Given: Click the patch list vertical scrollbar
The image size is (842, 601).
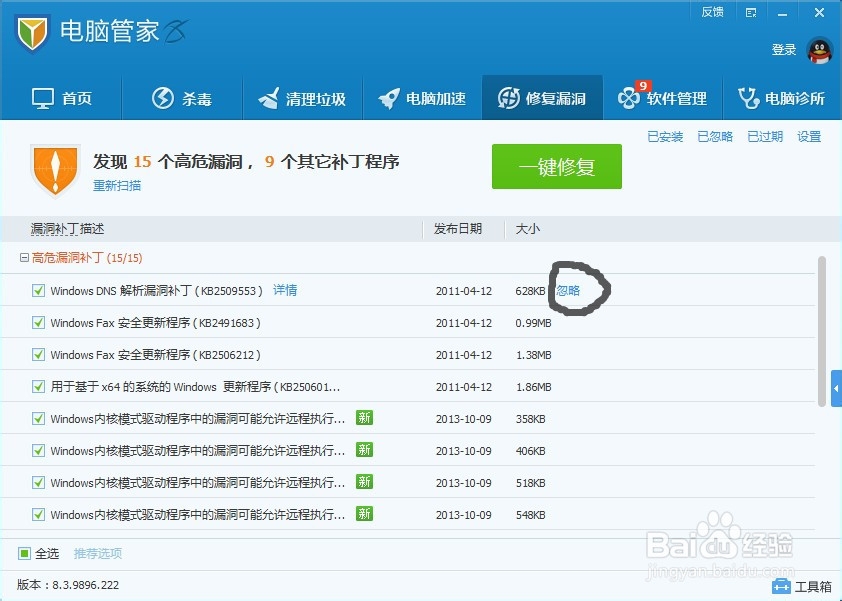Looking at the screenshot, I should [822, 331].
